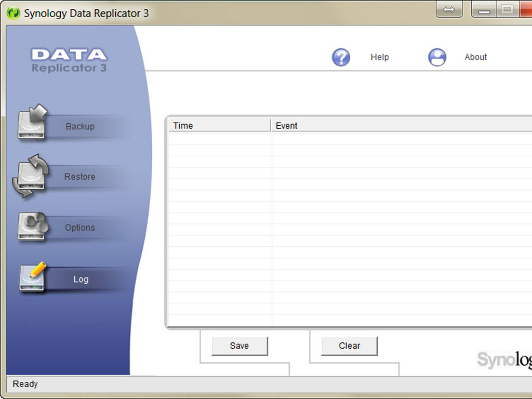
Task: Select the Log section label
Action: (x=81, y=279)
